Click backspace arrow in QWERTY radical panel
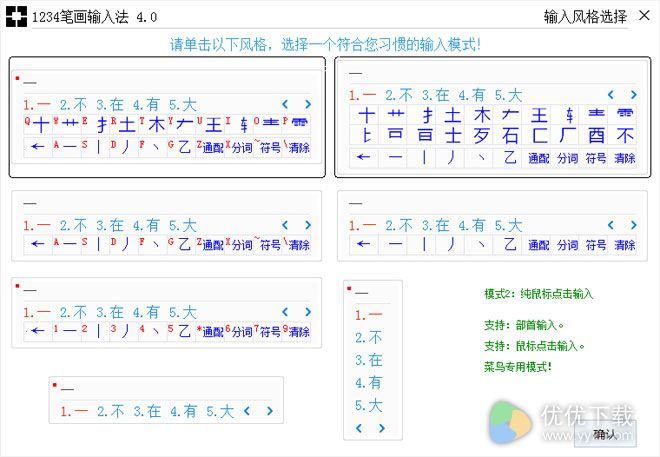This screenshot has height=457, width=660. click(x=38, y=146)
